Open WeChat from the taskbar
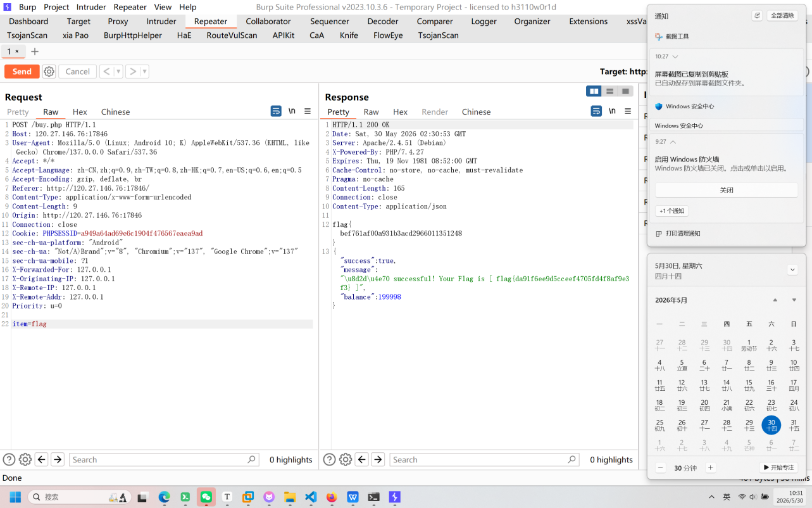Image resolution: width=812 pixels, height=508 pixels. tap(206, 497)
